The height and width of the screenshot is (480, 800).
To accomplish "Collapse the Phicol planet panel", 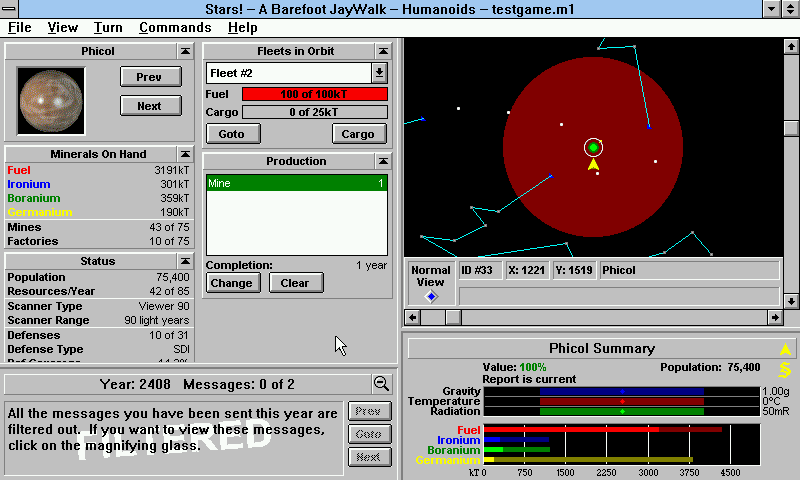I will pyautogui.click(x=185, y=51).
